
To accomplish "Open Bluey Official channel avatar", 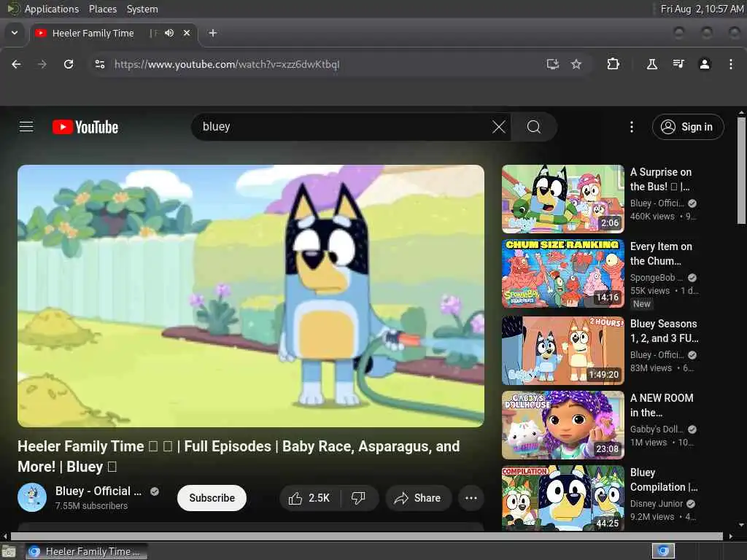I will (32, 497).
